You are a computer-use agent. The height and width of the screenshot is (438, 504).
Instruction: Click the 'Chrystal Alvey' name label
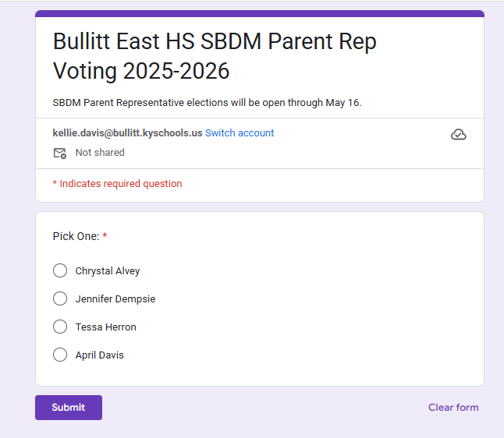point(108,271)
